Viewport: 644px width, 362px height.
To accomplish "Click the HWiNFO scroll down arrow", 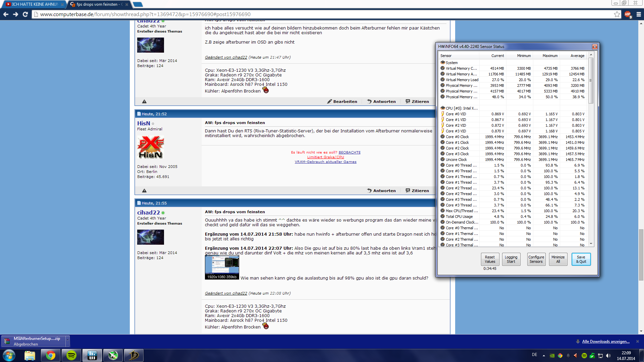I will pyautogui.click(x=591, y=244).
